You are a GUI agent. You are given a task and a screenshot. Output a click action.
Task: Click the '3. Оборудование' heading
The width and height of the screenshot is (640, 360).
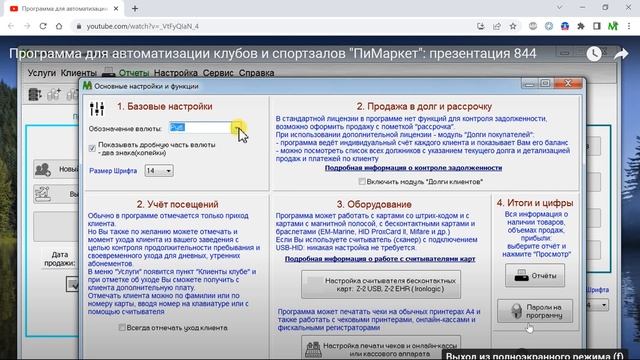tap(374, 204)
